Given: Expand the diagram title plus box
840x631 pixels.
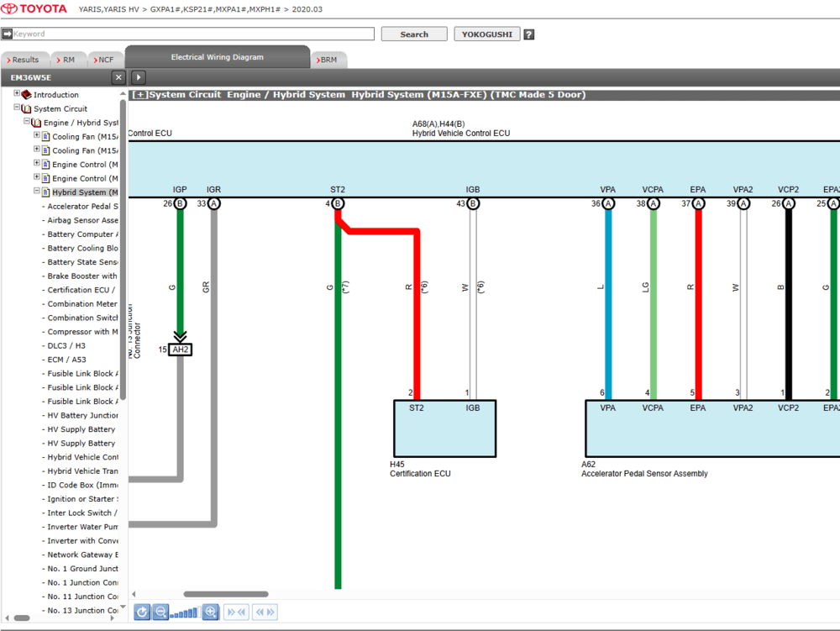Looking at the screenshot, I should pos(140,95).
